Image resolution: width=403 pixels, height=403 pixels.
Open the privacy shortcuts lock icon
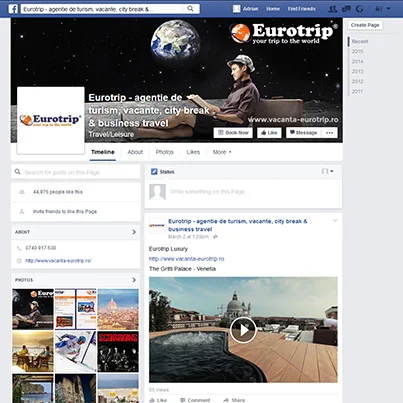tap(379, 9)
